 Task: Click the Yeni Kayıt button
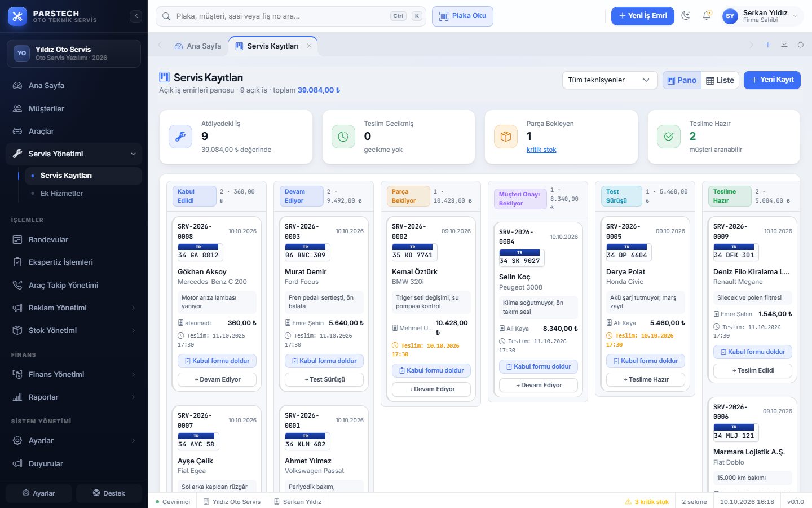coord(772,80)
